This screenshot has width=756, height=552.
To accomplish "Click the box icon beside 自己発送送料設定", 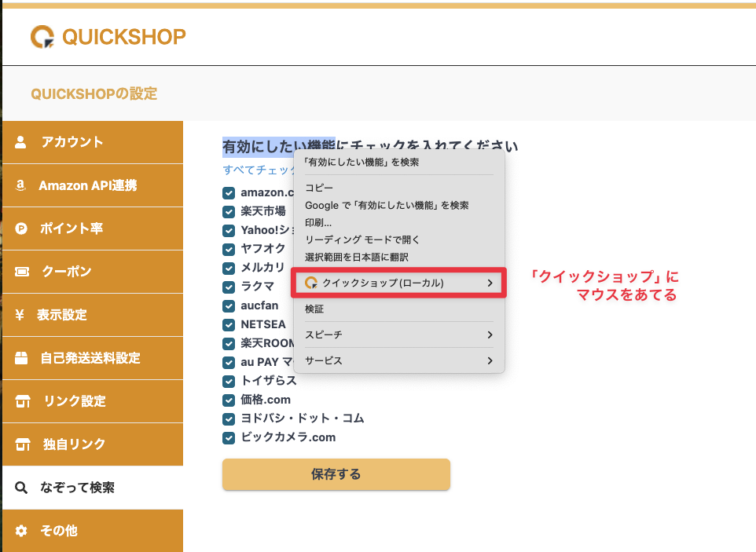I will pos(22,358).
